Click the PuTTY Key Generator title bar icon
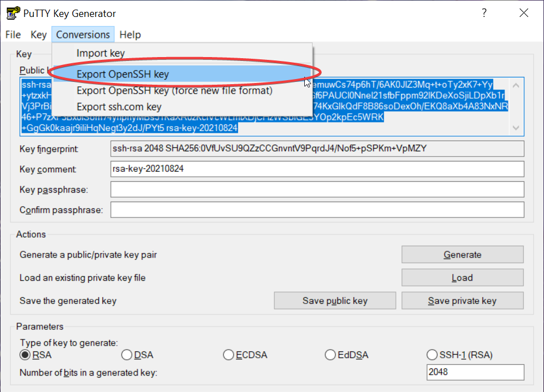 pyautogui.click(x=13, y=13)
